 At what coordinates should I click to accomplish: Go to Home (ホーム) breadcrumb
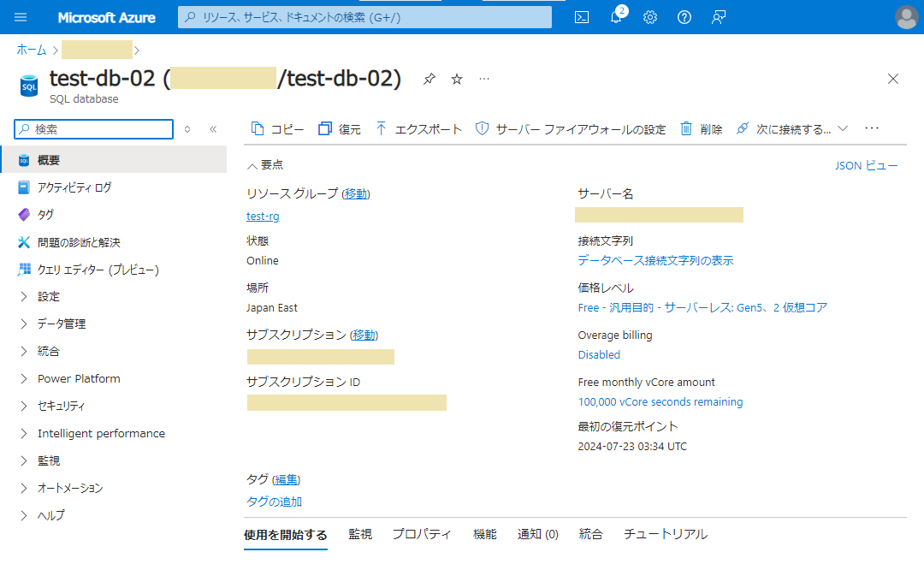[x=32, y=50]
